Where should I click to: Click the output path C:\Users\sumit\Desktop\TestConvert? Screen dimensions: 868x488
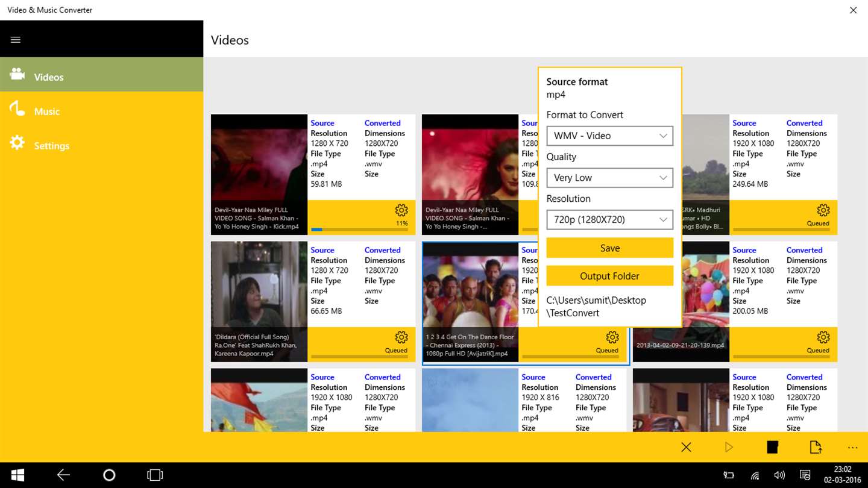coord(596,307)
